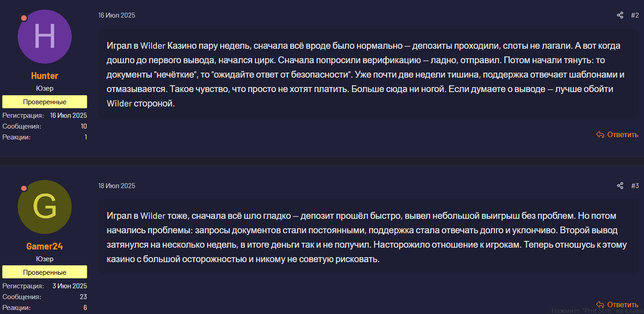Click the status dot on Hunter's avatar
This screenshot has width=644, height=314.
[24, 18]
